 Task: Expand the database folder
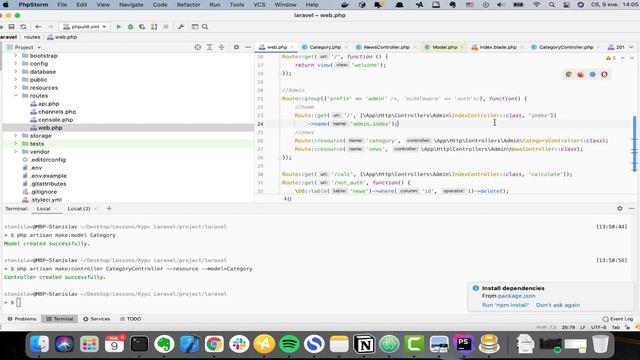pos(16,72)
